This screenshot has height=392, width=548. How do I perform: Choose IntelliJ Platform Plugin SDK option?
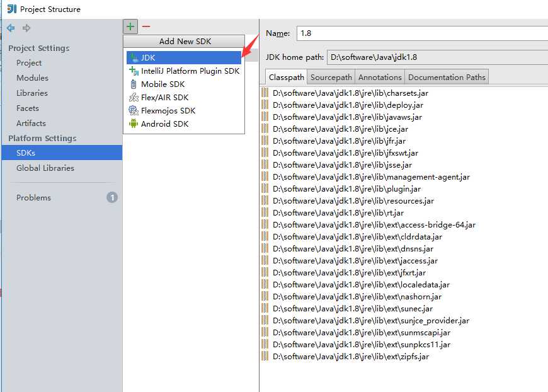point(184,71)
